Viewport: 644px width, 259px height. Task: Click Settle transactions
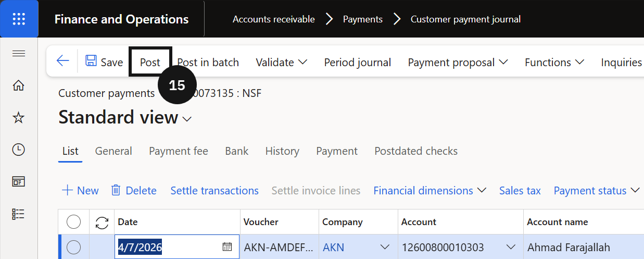click(214, 191)
